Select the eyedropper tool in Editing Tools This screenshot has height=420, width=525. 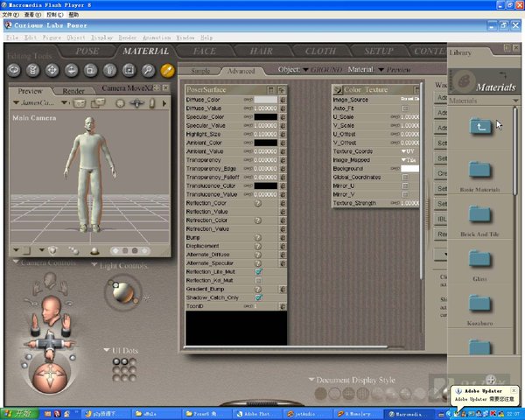coord(167,71)
